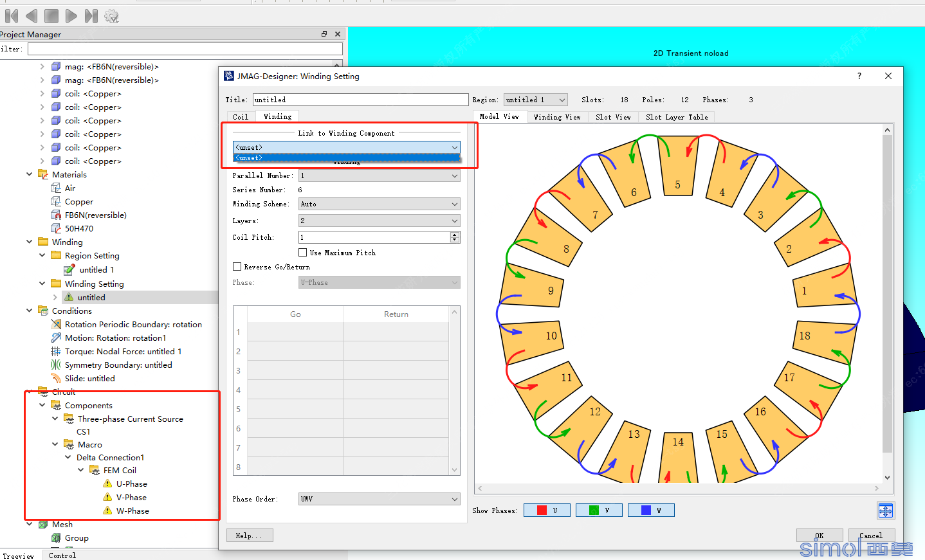The height and width of the screenshot is (560, 925).
Task: Click the Air material icon
Action: pyautogui.click(x=56, y=188)
